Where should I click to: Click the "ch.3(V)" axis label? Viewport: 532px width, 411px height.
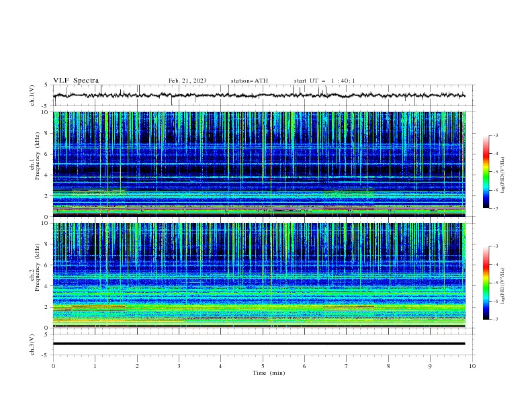pos(32,345)
